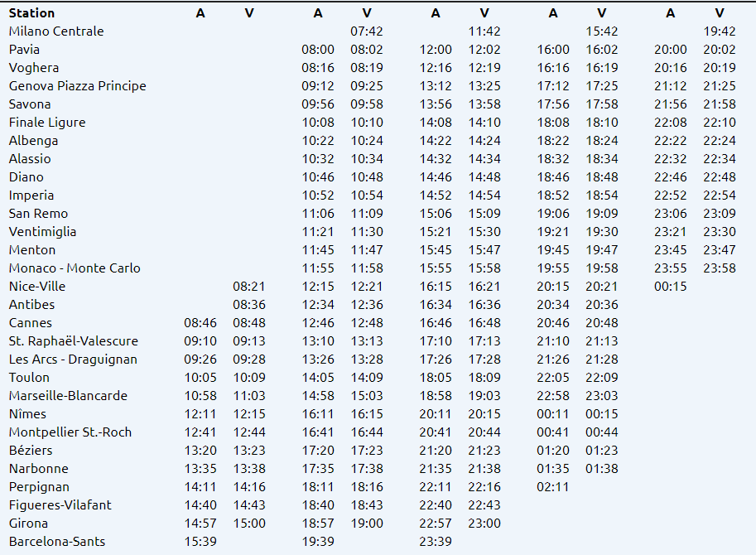Open the Barcelona-Sants station link
The width and height of the screenshot is (756, 555).
pyautogui.click(x=57, y=542)
